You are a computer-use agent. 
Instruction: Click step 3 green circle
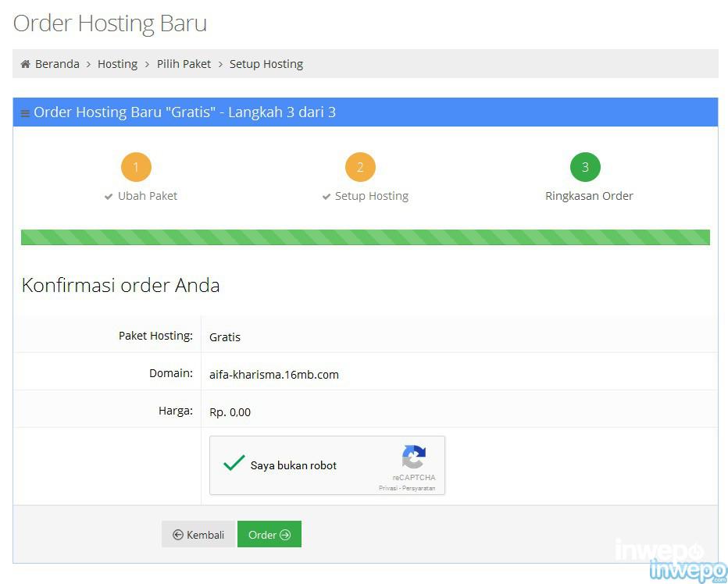(x=585, y=167)
